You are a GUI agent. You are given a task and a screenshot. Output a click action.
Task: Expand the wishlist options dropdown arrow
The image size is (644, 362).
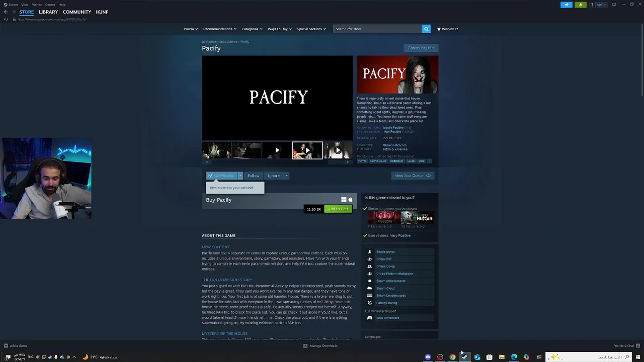point(240,175)
